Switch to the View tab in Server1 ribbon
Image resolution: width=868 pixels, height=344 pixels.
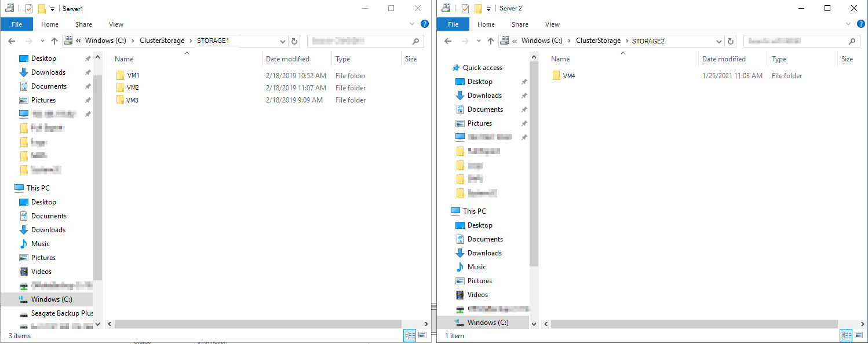[x=116, y=24]
